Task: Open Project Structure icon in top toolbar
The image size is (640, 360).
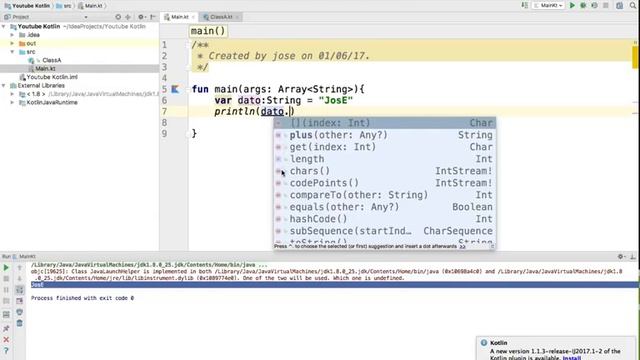Action: [620, 5]
